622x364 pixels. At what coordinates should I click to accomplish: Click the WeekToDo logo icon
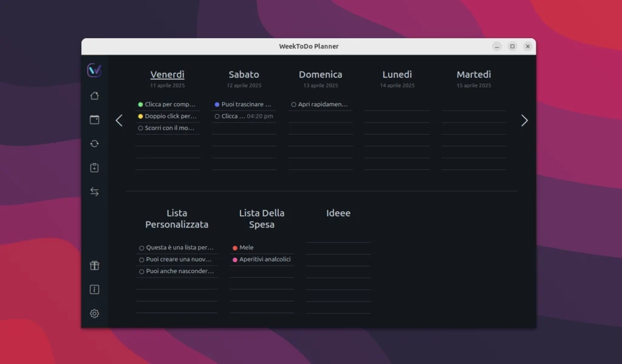coord(94,70)
